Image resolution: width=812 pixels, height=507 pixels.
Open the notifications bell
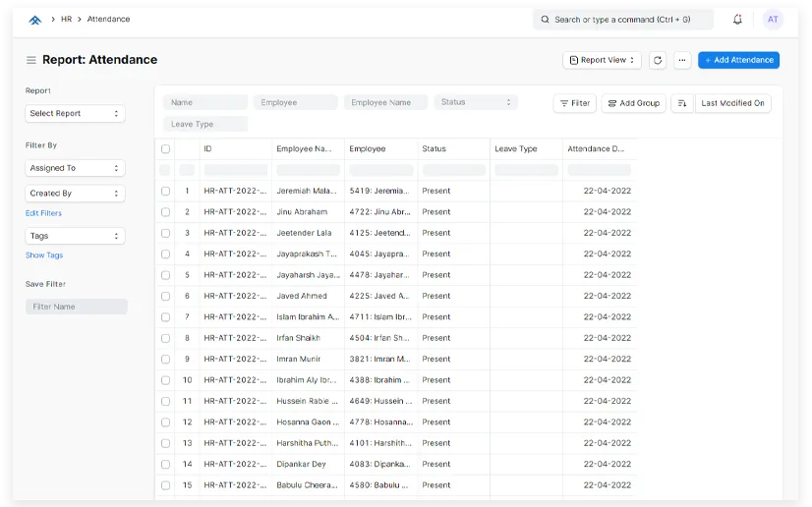click(x=737, y=20)
